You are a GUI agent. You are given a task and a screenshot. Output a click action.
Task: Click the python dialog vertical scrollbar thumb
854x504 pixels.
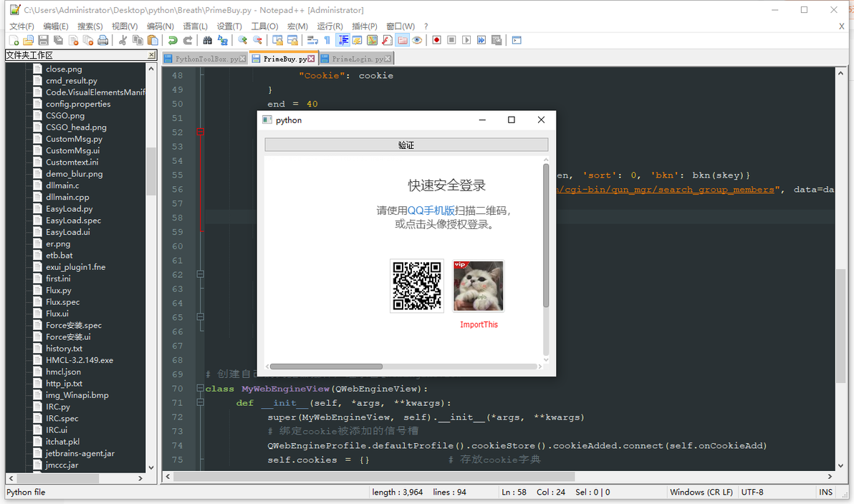[546, 235]
